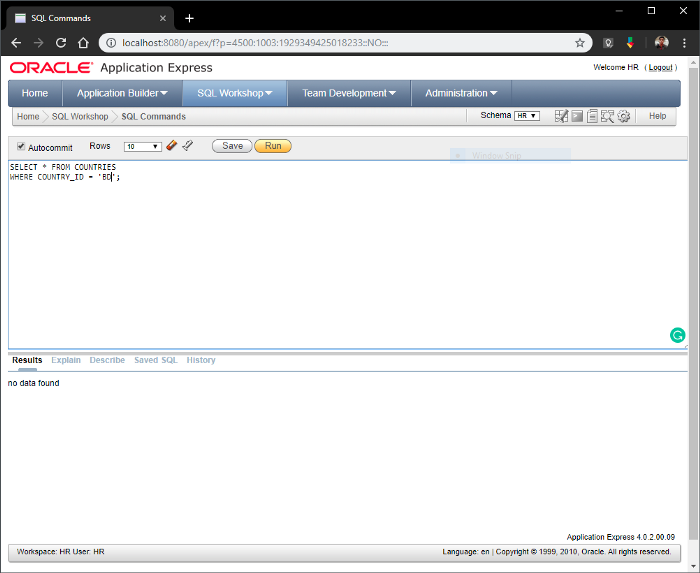This screenshot has height=573, width=700.
Task: Click the Save button
Action: (x=232, y=146)
